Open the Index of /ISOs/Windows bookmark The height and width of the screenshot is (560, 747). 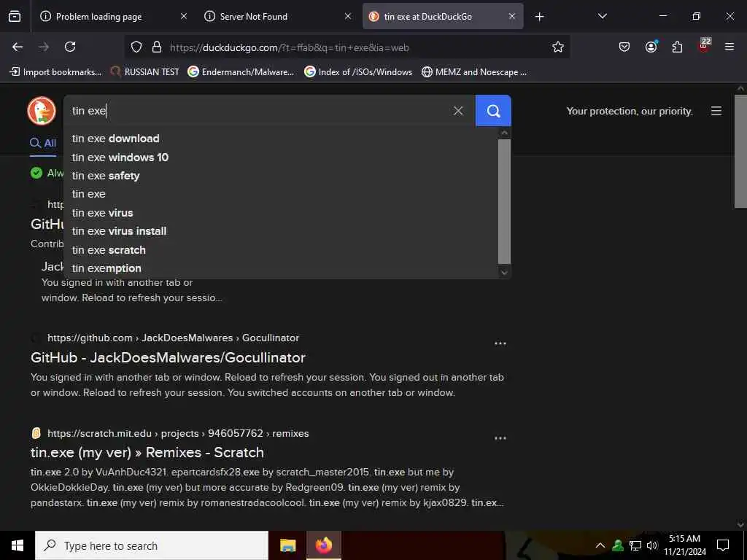[x=358, y=72]
